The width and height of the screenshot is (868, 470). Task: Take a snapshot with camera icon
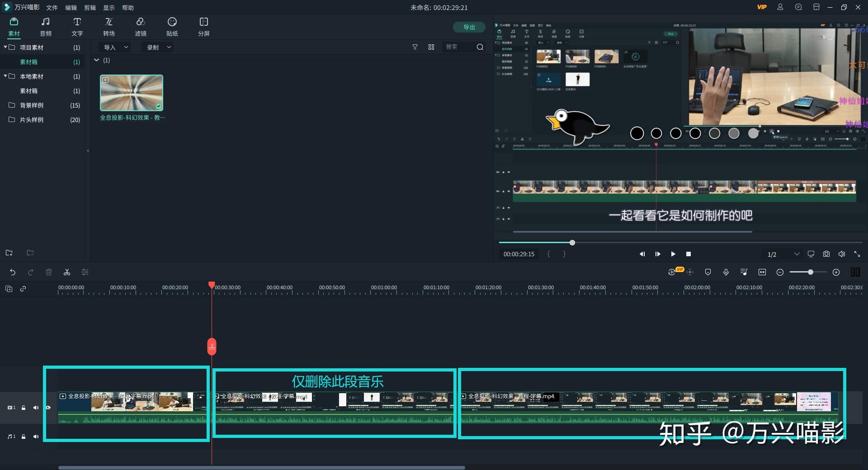pyautogui.click(x=826, y=254)
